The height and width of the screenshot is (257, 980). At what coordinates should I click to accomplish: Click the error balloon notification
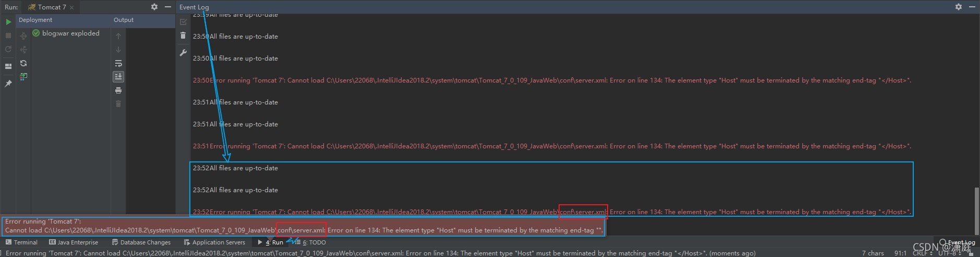click(303, 226)
